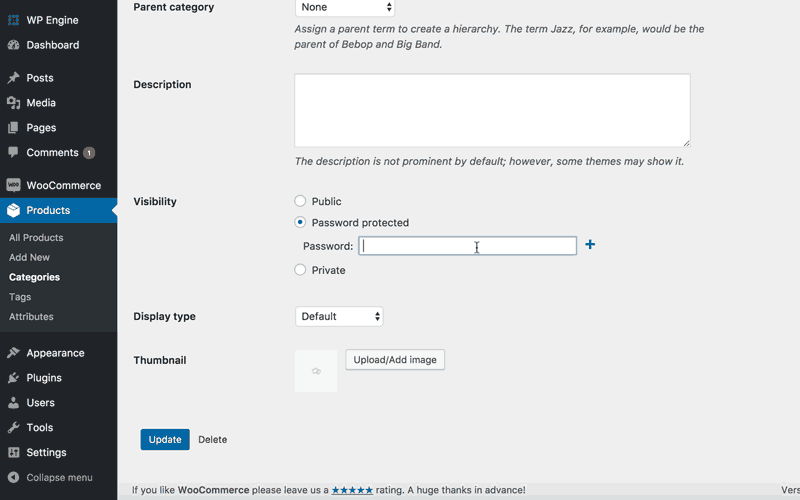Click the WooCommerce logo icon
Image resolution: width=800 pixels, height=500 pixels.
coord(14,185)
